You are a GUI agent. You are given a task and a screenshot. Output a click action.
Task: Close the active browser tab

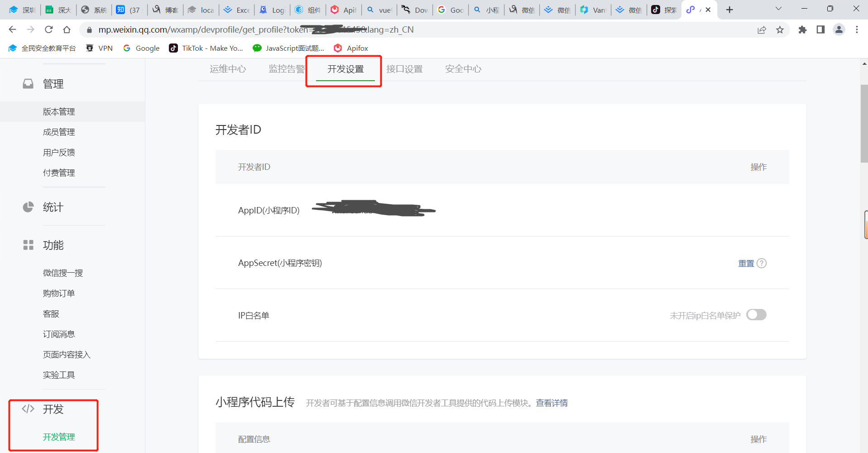[708, 10]
